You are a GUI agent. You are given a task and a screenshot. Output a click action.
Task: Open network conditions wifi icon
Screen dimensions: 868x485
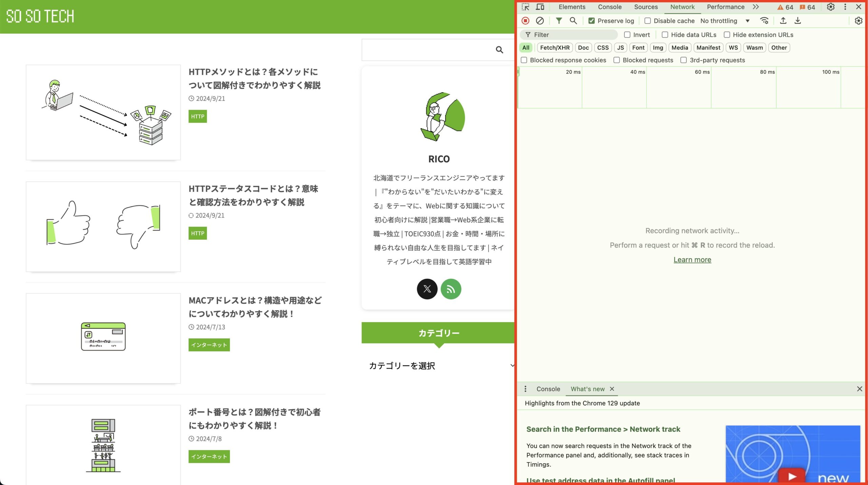[x=764, y=21]
